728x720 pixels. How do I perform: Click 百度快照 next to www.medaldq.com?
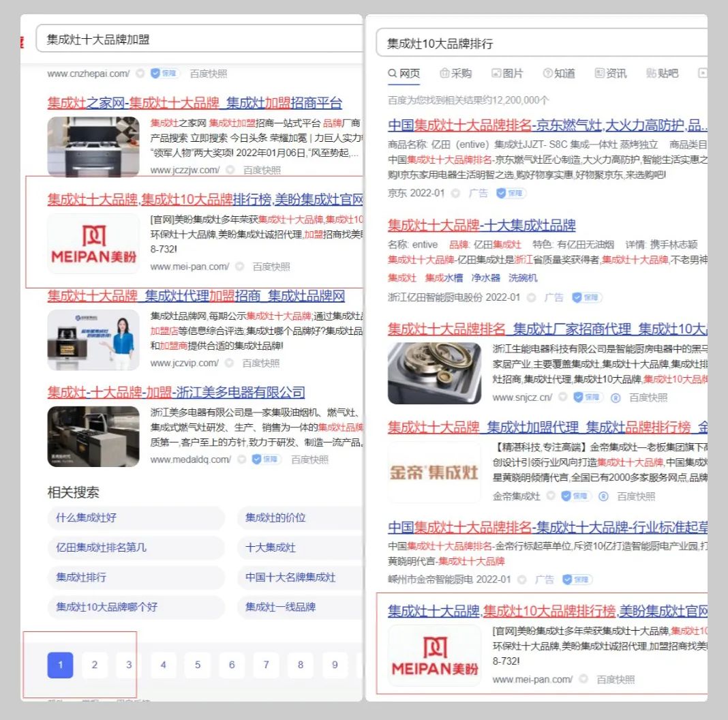(x=309, y=460)
